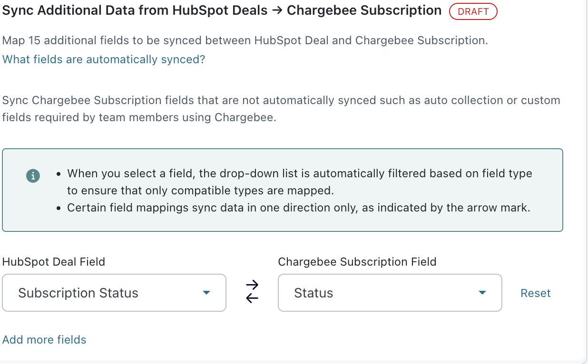588x364 pixels.
Task: Click the right-pointing arrow between field dropdowns
Action: [x=252, y=285]
